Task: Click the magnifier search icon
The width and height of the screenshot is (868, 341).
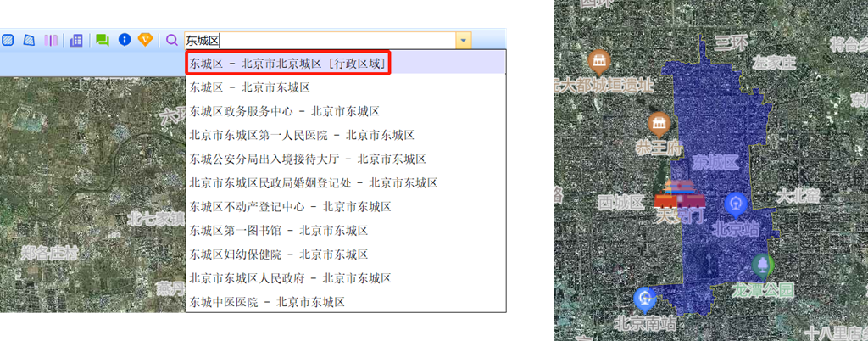Action: (171, 40)
